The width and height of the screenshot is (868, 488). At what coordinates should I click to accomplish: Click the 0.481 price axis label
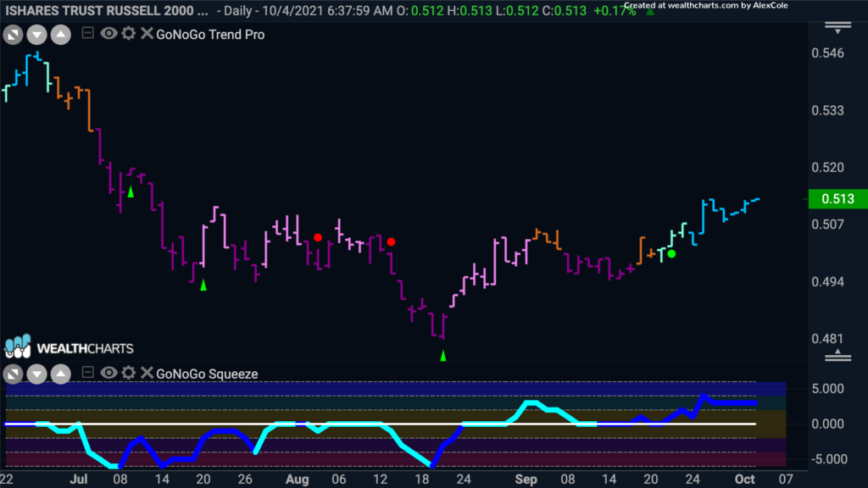[x=827, y=339]
